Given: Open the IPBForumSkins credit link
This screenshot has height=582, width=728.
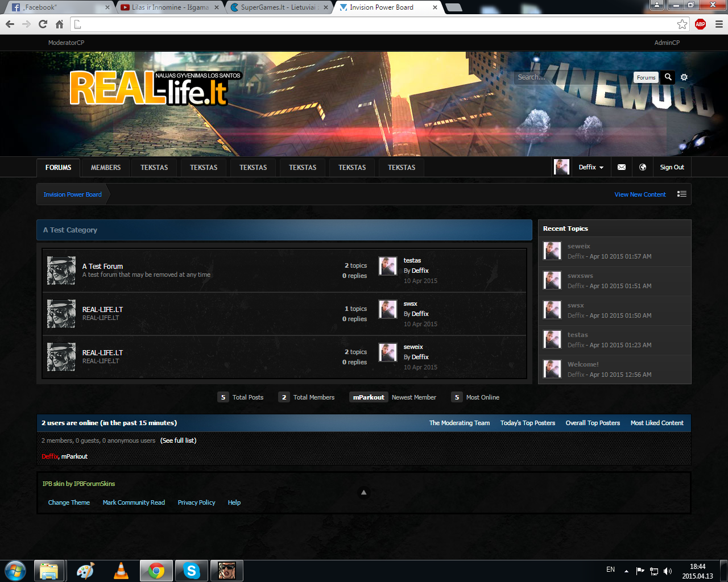Looking at the screenshot, I should click(x=94, y=484).
